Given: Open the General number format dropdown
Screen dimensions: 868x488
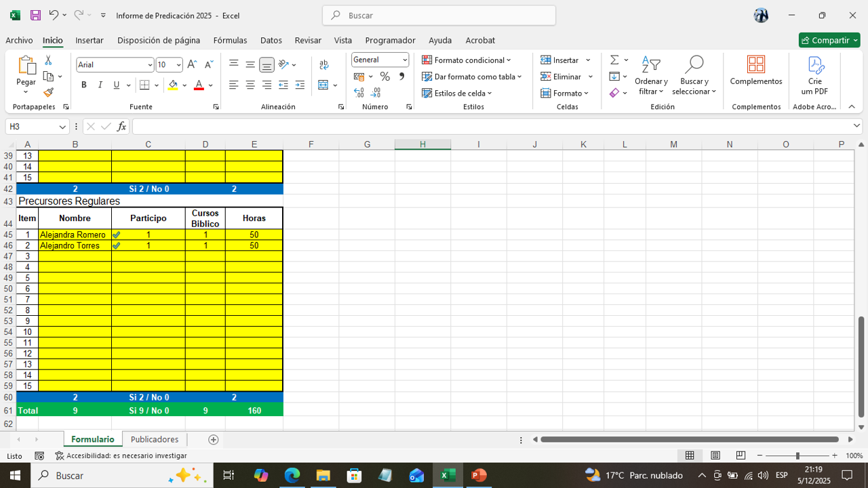Looking at the screenshot, I should tap(405, 60).
